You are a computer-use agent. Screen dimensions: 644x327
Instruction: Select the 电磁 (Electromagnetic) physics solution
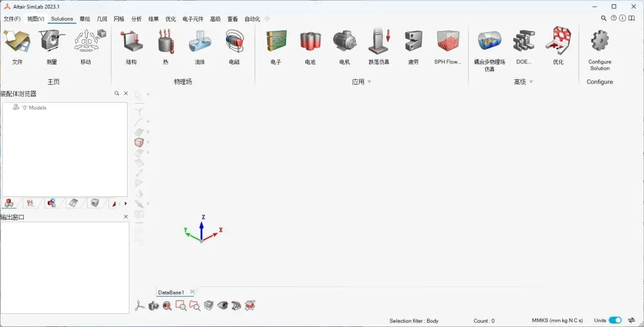point(234,46)
